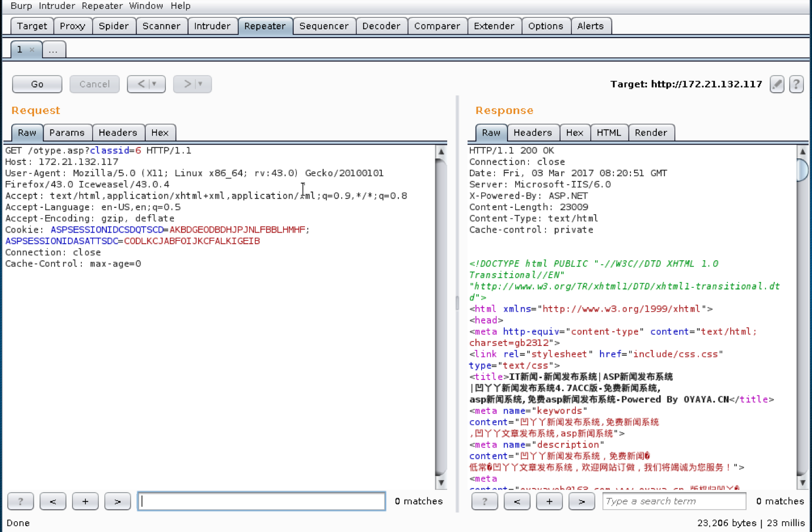Click the disabled Cancel button
The width and height of the screenshot is (812, 532).
click(x=95, y=84)
